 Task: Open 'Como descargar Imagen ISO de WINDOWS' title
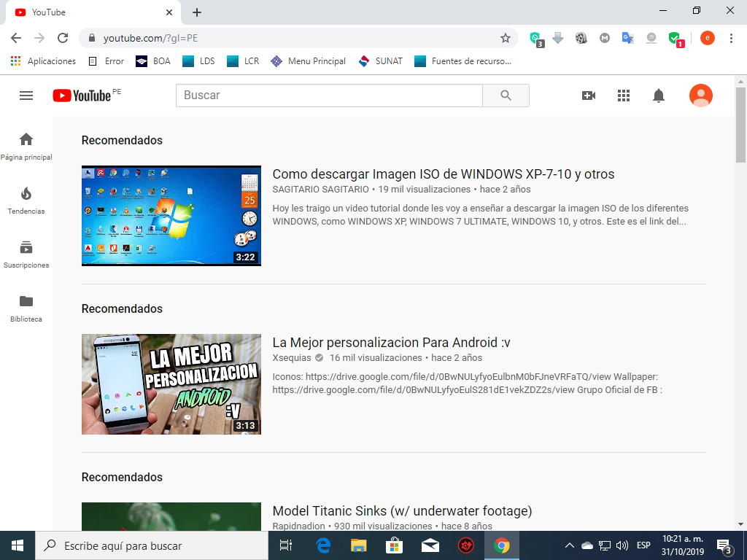coord(444,174)
